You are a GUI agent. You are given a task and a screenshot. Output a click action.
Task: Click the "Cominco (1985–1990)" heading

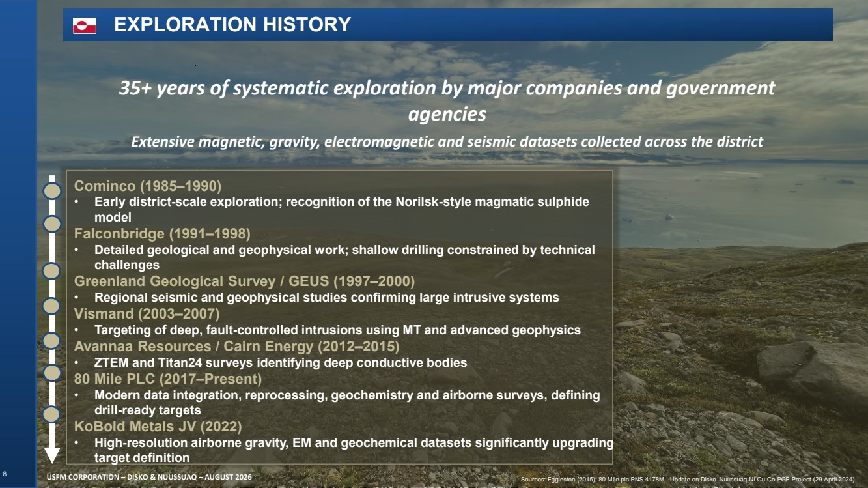[x=148, y=185]
